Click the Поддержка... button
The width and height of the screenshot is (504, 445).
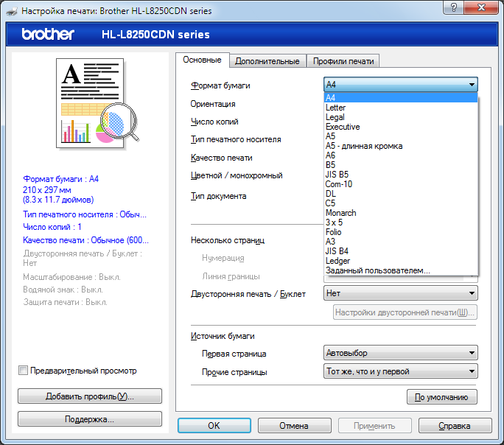click(x=90, y=419)
